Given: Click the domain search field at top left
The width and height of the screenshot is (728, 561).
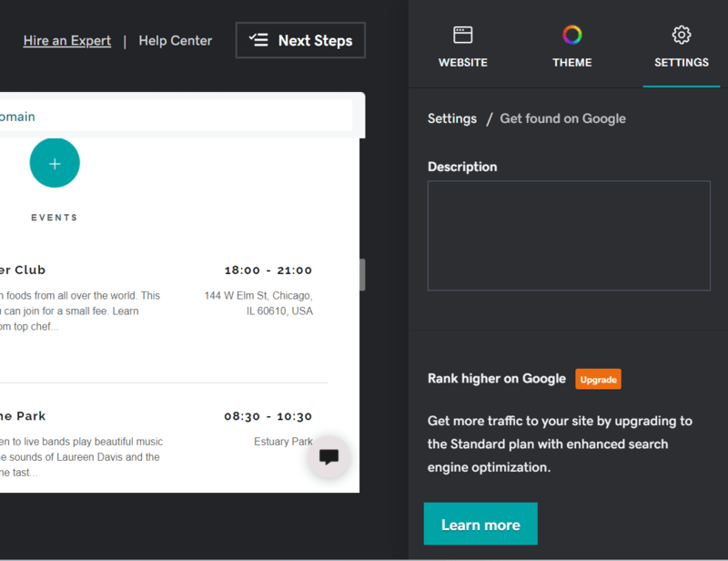Looking at the screenshot, I should click(136, 117).
